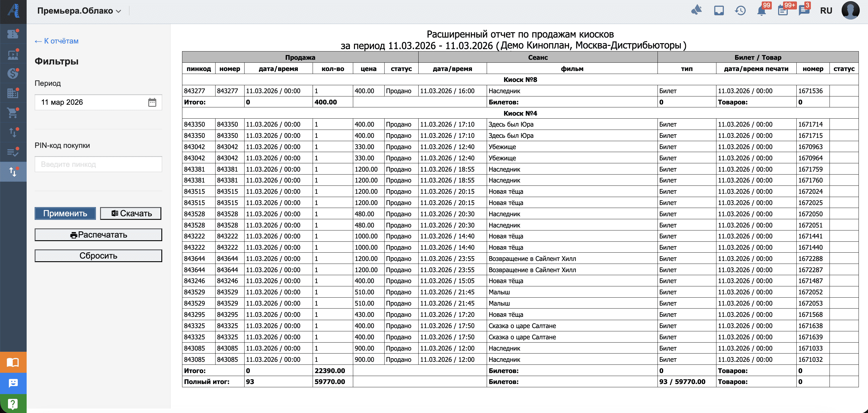Open the ticket section in sidebar

13,34
